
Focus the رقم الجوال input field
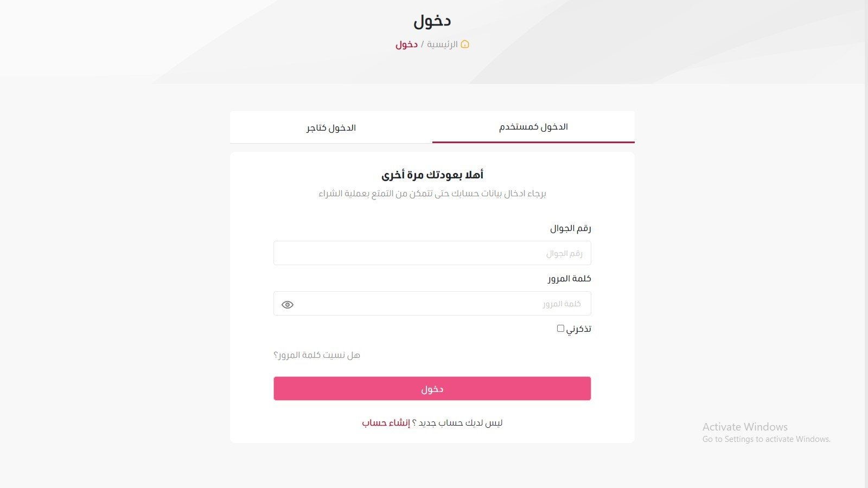(x=432, y=253)
